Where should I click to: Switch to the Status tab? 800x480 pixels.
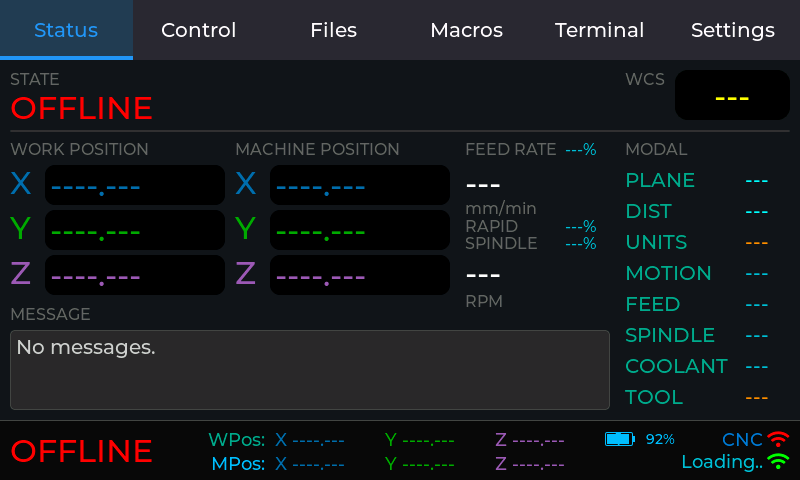tap(66, 30)
